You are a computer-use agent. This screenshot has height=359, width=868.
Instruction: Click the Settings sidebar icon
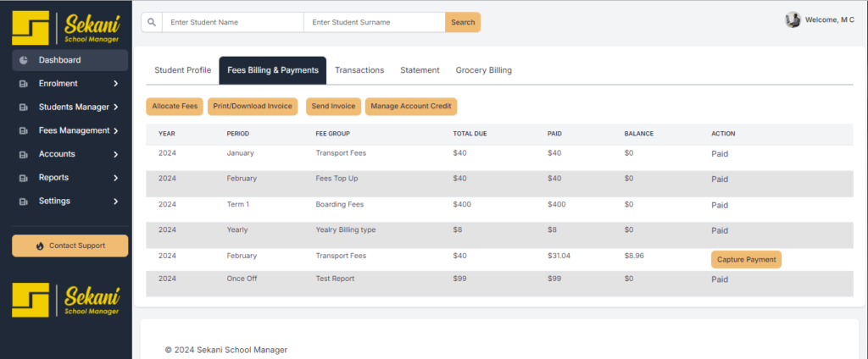[x=23, y=202]
